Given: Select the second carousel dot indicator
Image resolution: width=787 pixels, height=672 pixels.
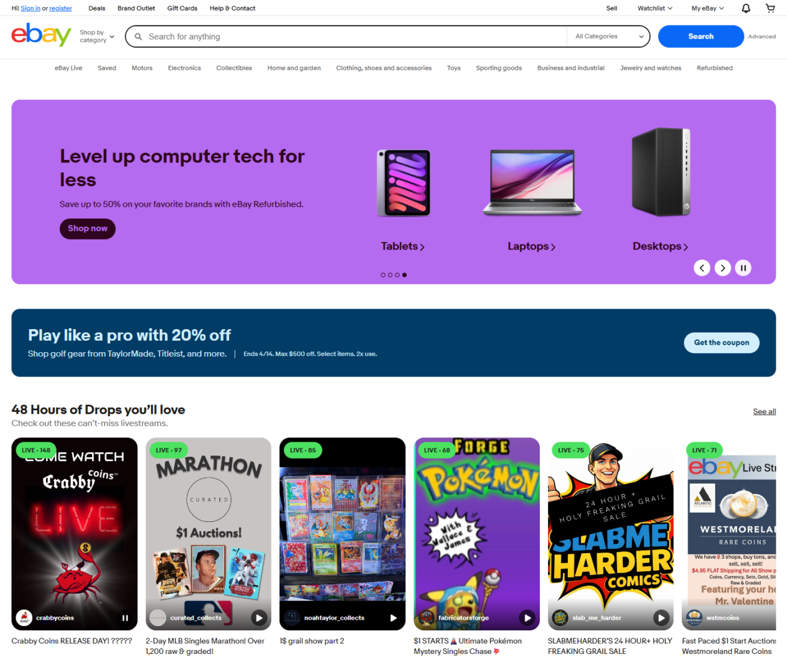Looking at the screenshot, I should pyautogui.click(x=390, y=274).
